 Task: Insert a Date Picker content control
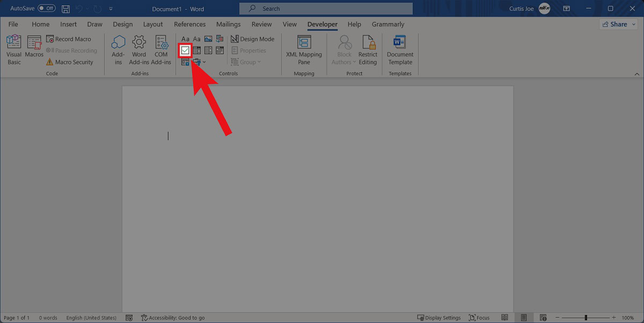219,50
